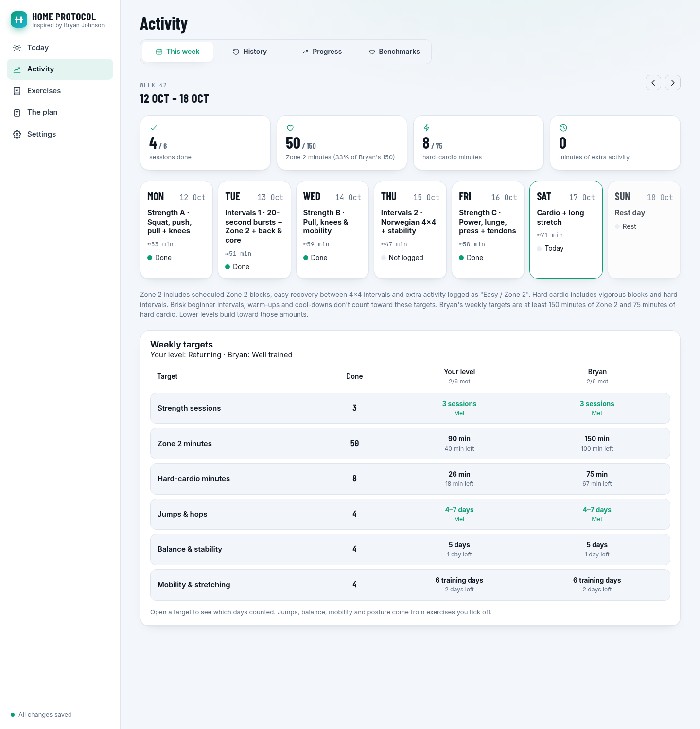Open the MON 12 Oct Strength A card
Viewport: 700px width, 729px height.
coord(176,230)
